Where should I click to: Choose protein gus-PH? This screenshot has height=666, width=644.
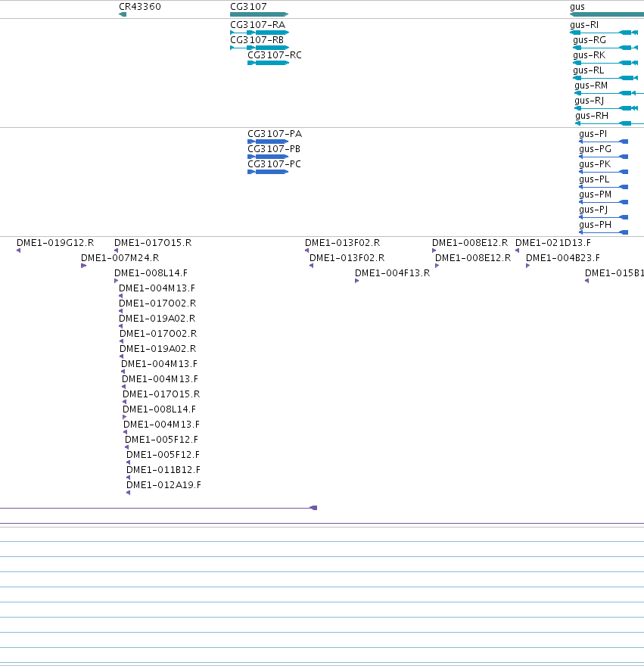tap(604, 232)
